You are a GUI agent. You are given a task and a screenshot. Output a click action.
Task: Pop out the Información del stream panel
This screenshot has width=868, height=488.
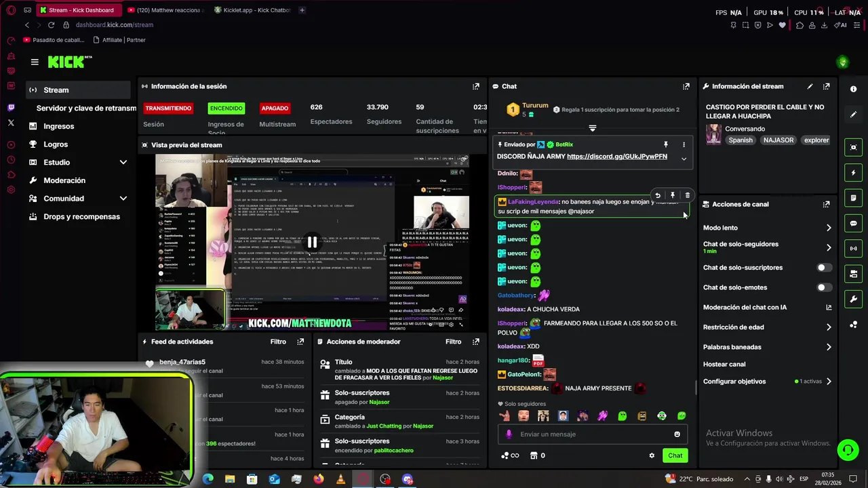[826, 86]
